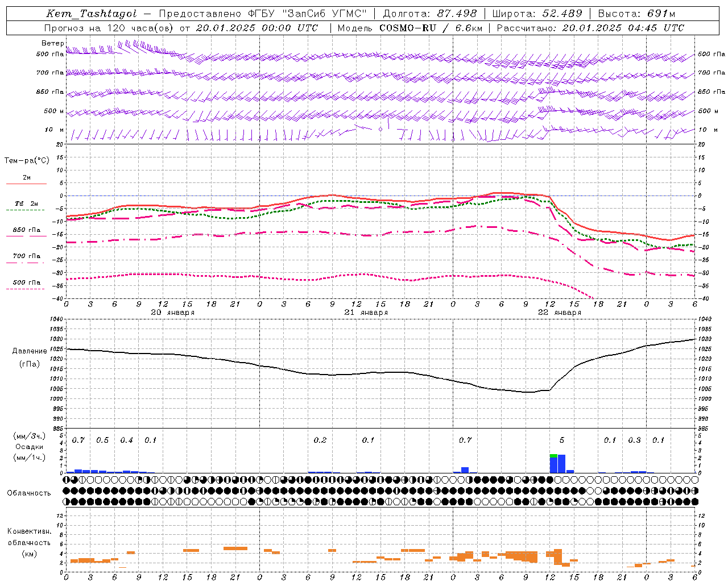The height and width of the screenshot is (582, 728).
Task: Click the 0.2 three-hour precipitation value
Action: coord(320,440)
